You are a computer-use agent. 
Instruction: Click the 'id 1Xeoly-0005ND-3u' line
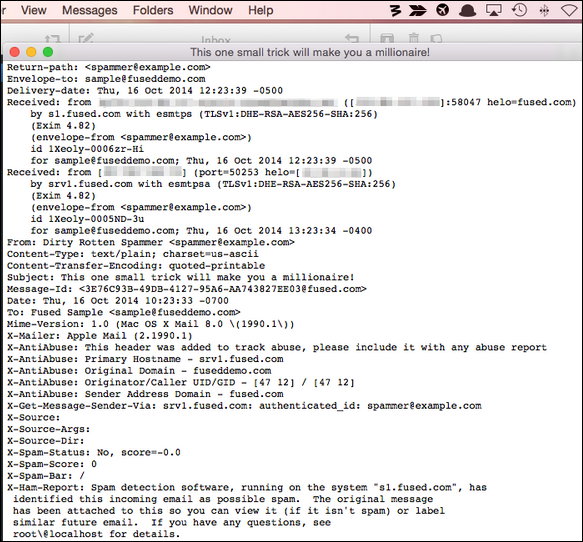tap(87, 219)
